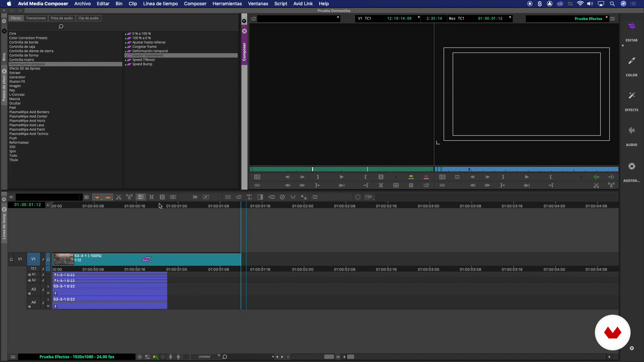Switch to the Clip de audio tab
The width and height of the screenshot is (644, 362).
[x=89, y=18]
